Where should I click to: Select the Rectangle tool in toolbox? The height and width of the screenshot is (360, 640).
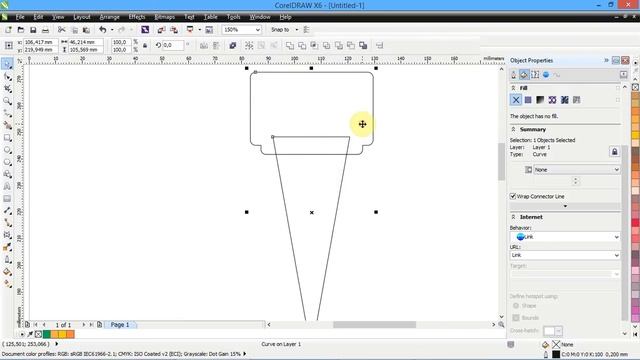tap(7, 138)
